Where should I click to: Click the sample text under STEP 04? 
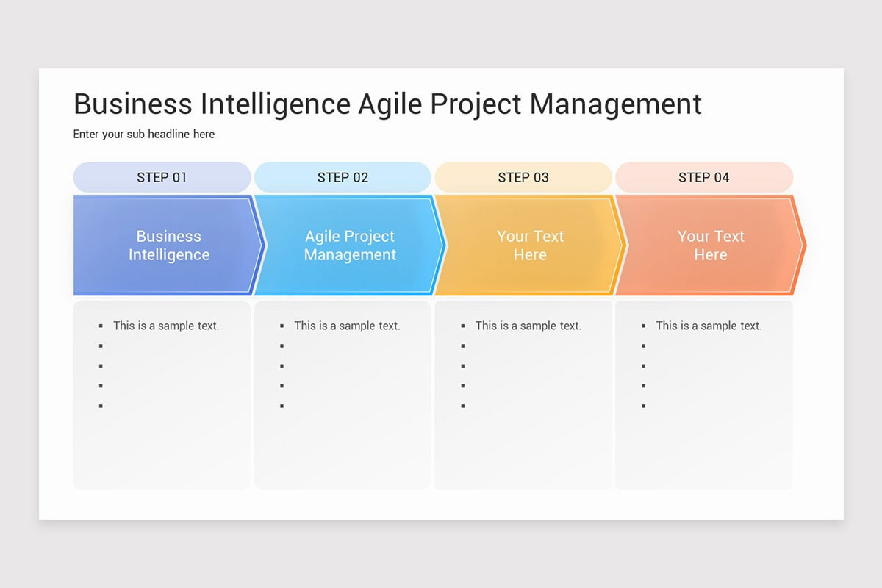(709, 326)
